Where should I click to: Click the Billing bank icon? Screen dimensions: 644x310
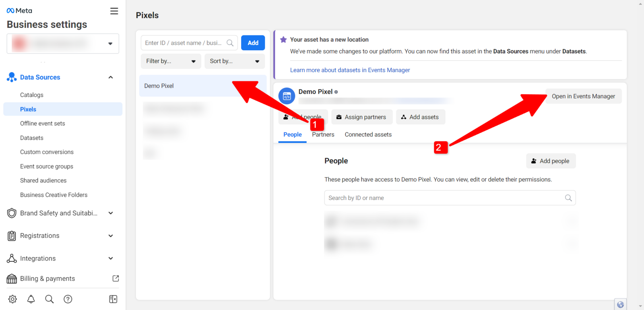tap(12, 279)
